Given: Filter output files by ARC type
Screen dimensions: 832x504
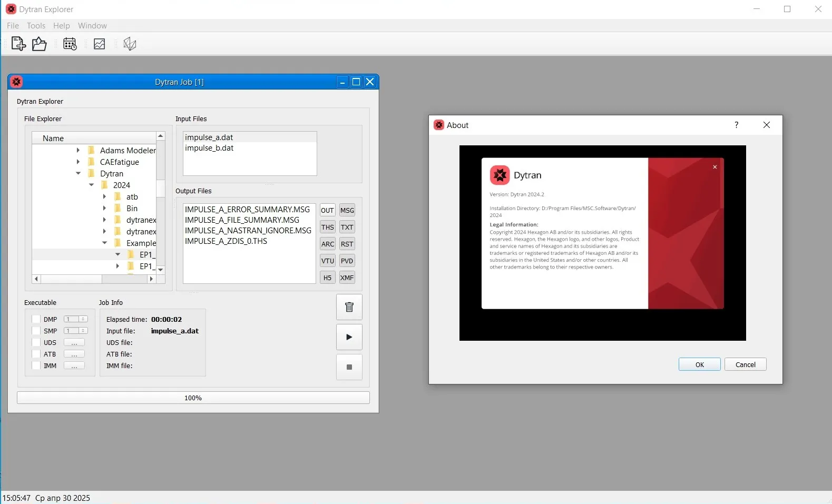Looking at the screenshot, I should (x=328, y=244).
